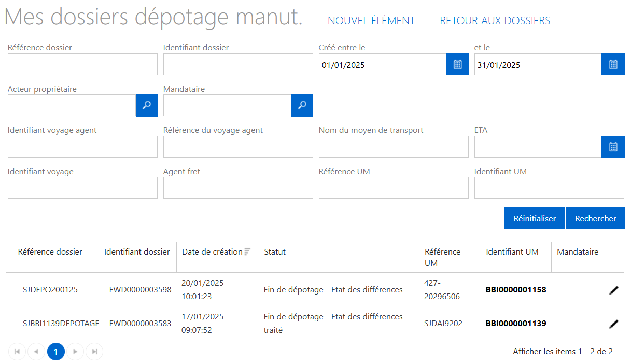Go back via RETOUR AUX DOSSIERS
Viewport: 631px width, 364px height.
pos(495,21)
